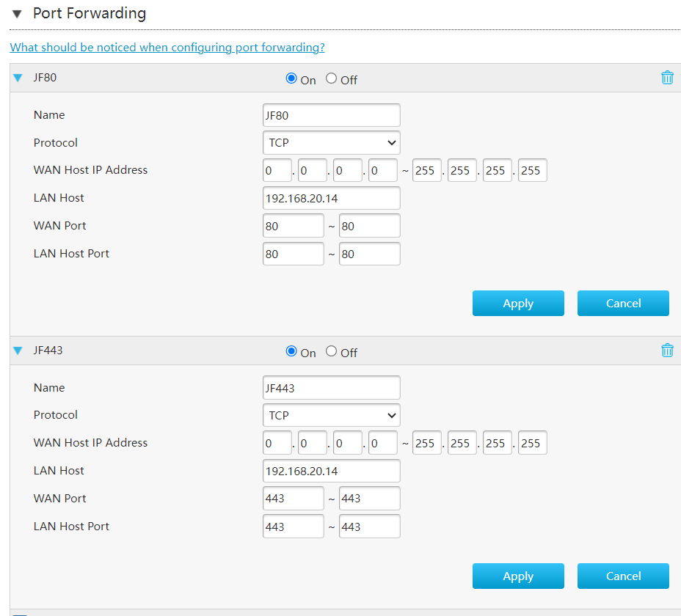Apply changes to JF443 rule

point(518,576)
